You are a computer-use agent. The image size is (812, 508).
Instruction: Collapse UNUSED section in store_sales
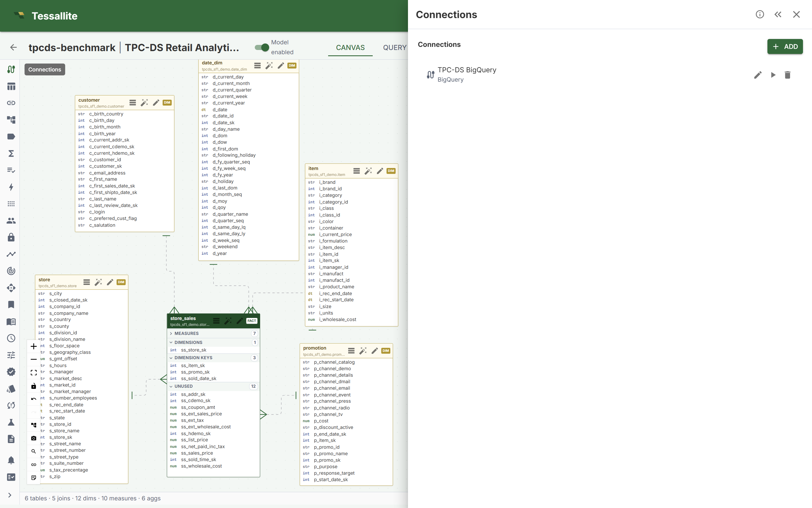(x=214, y=386)
